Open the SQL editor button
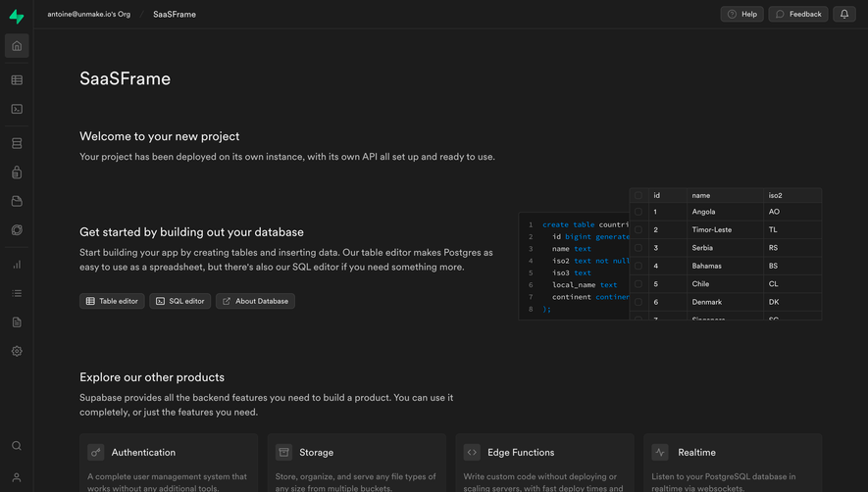The image size is (868, 492). [x=179, y=301]
